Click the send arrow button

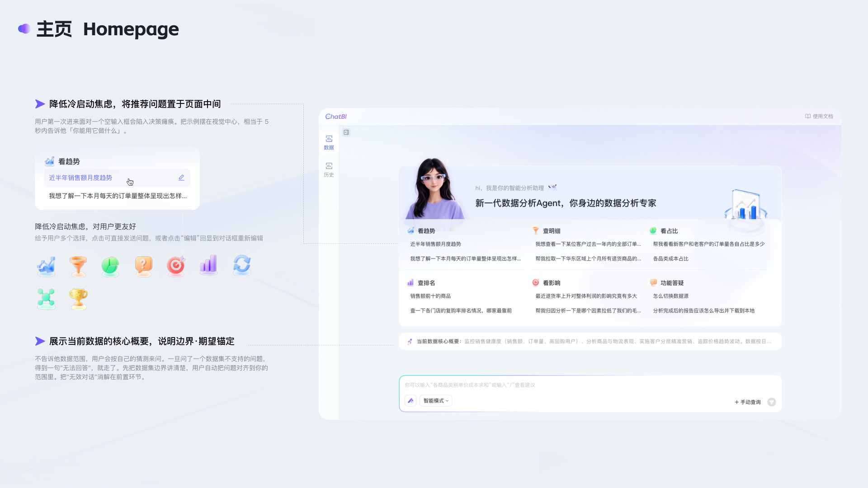(x=772, y=402)
